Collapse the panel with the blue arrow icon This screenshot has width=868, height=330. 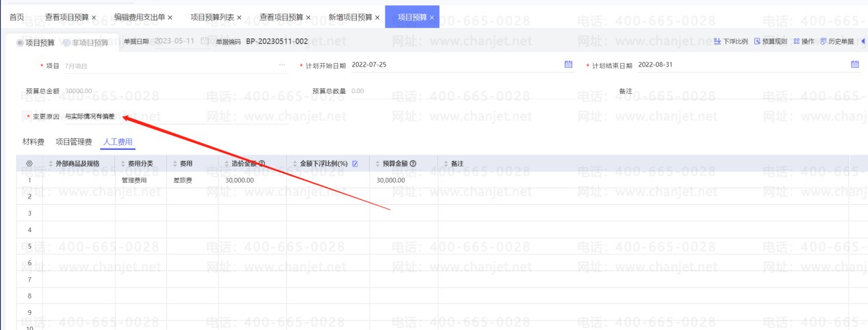point(863,42)
